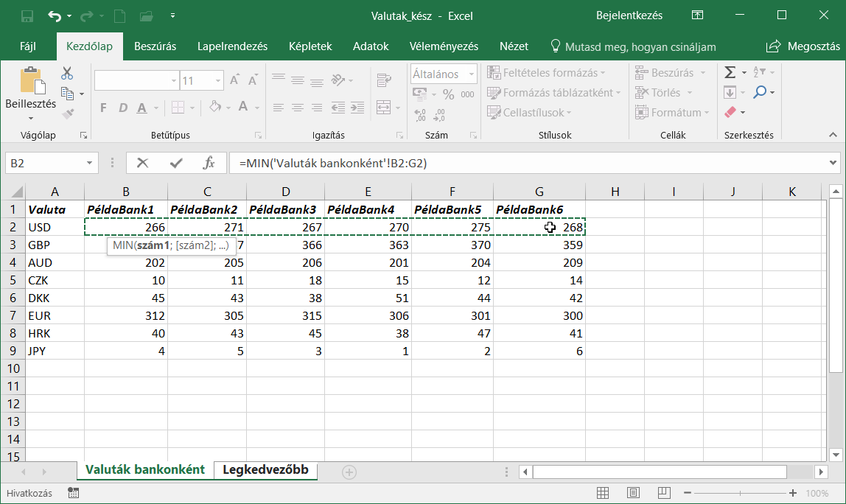Image resolution: width=846 pixels, height=504 pixels.
Task: Click the Find magnifier icon
Action: (x=759, y=92)
